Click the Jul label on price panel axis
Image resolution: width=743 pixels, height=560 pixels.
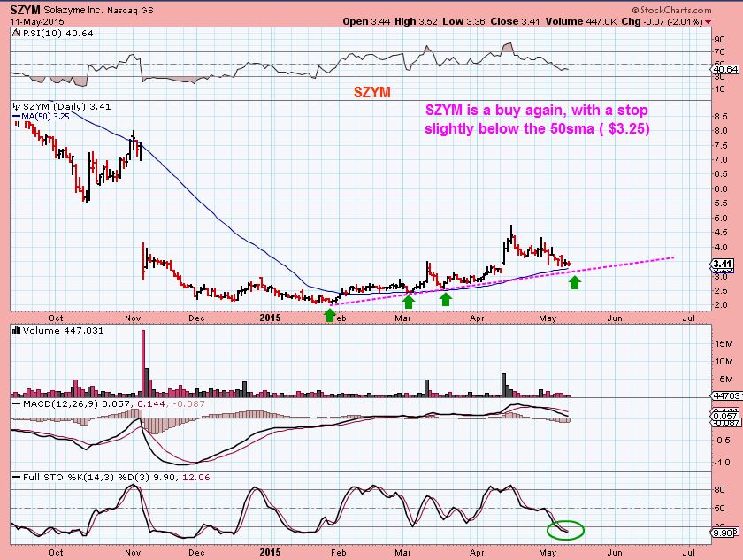coord(689,318)
